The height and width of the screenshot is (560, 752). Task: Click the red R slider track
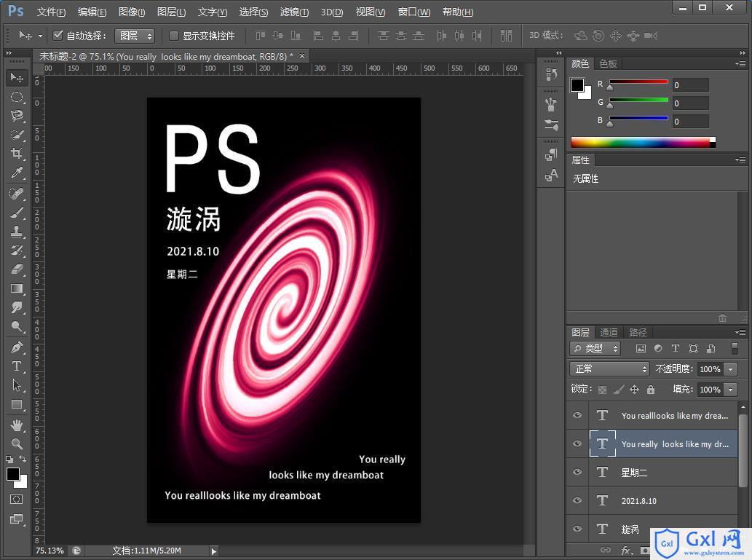click(638, 82)
